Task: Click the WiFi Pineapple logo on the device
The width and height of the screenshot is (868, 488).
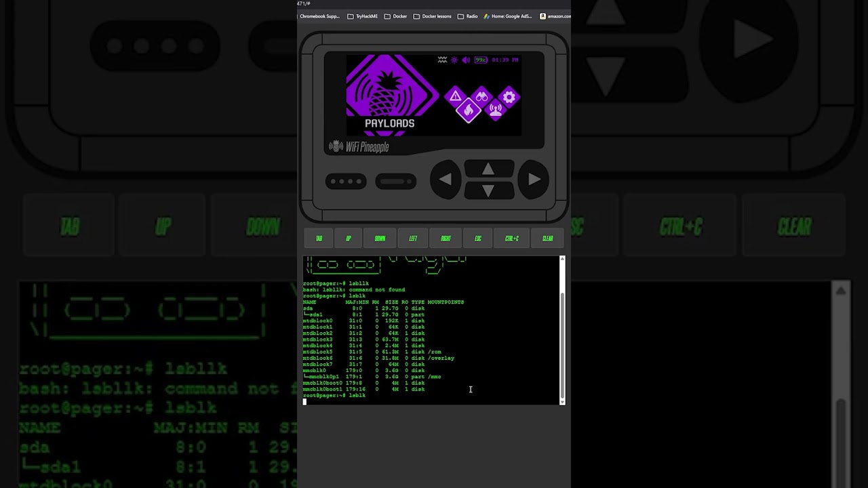Action: coord(359,146)
